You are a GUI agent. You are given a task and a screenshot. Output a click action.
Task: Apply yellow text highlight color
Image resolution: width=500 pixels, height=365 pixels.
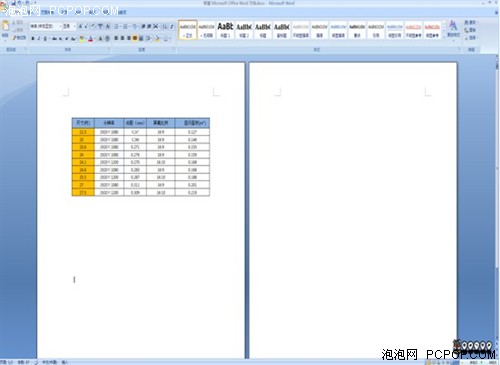(x=82, y=39)
